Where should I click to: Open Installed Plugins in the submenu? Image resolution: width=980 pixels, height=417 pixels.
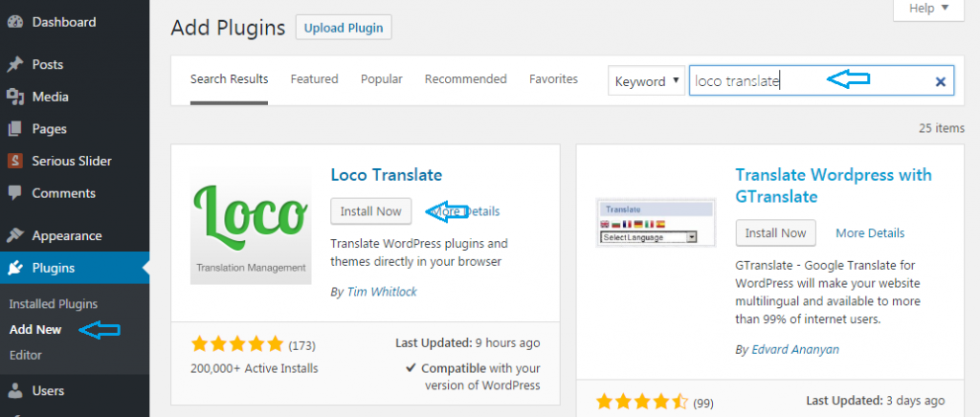coord(54,304)
